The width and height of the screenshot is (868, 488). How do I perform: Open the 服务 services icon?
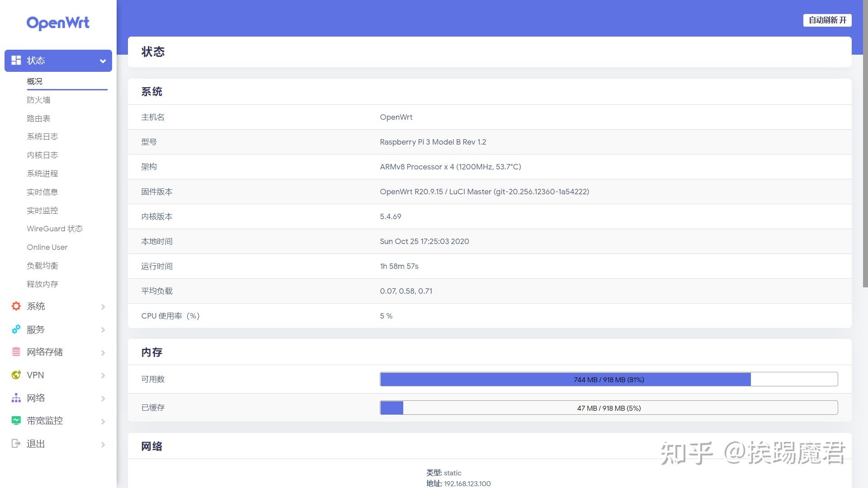click(x=16, y=329)
